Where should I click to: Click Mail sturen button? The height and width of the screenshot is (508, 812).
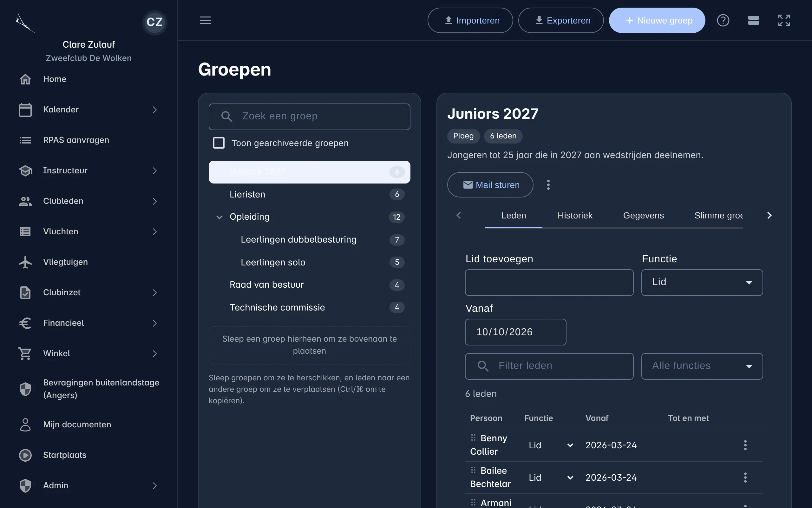(x=490, y=184)
